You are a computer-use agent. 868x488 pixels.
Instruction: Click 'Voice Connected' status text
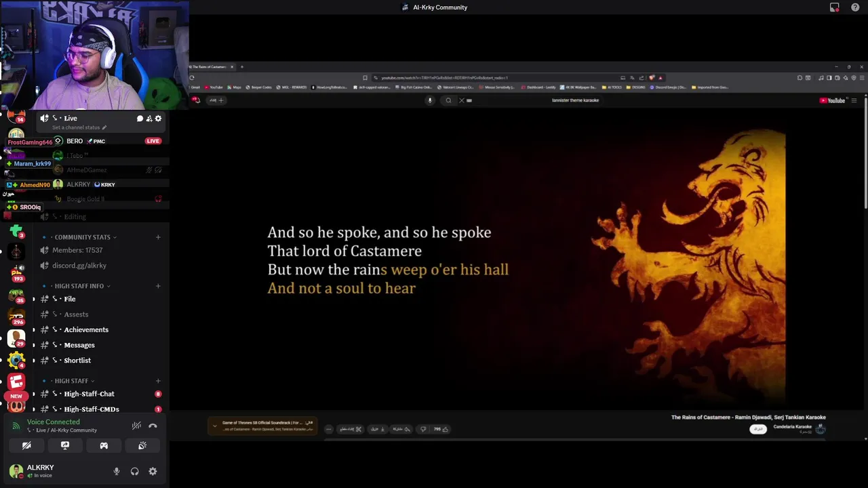(x=54, y=422)
